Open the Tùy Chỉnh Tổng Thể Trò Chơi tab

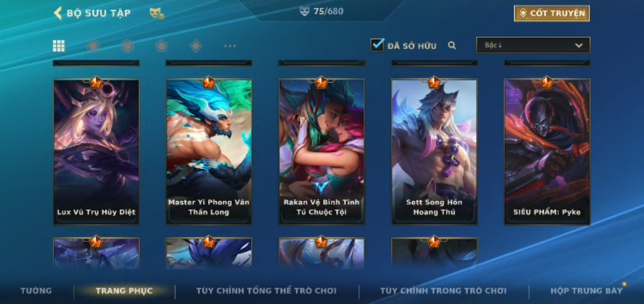tap(266, 291)
